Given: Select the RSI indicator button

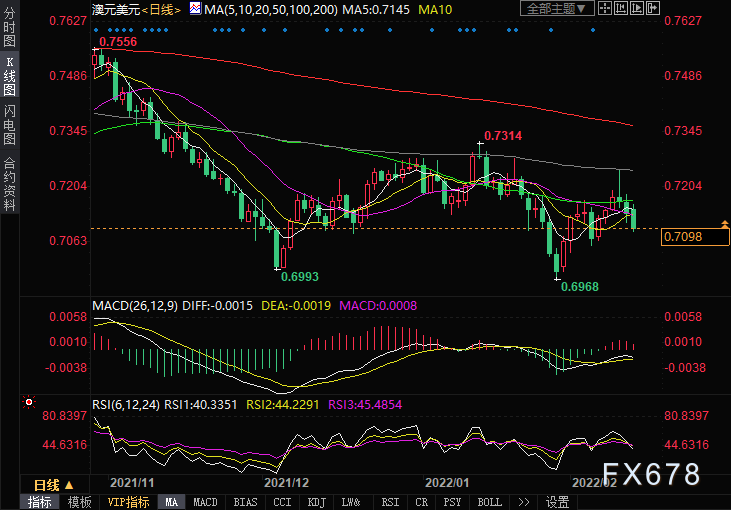Looking at the screenshot, I should tap(390, 502).
